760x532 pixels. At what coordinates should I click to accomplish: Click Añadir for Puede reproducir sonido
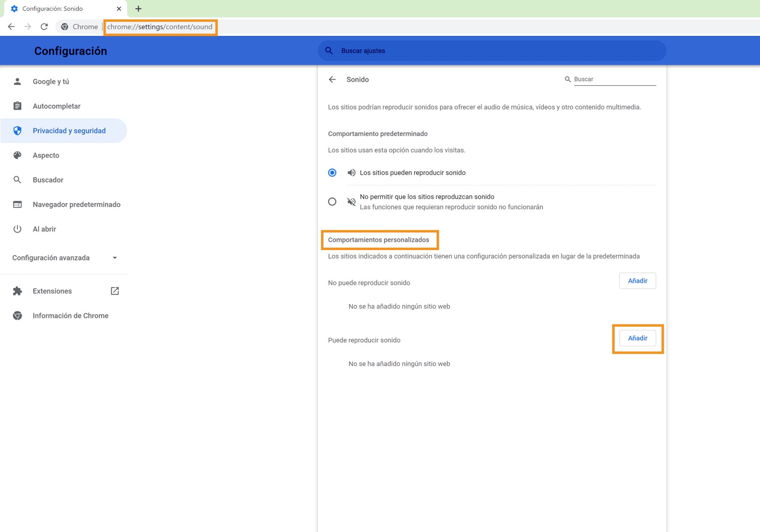click(x=637, y=338)
